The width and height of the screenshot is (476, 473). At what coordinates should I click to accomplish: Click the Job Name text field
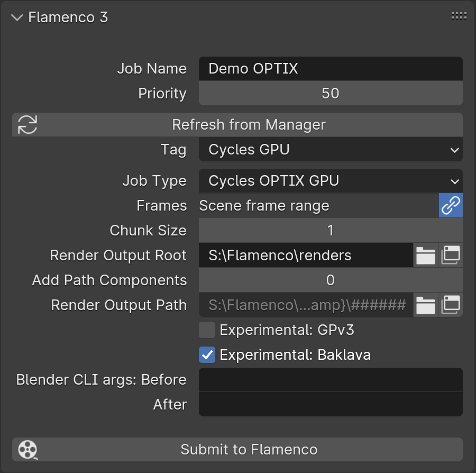pyautogui.click(x=331, y=69)
